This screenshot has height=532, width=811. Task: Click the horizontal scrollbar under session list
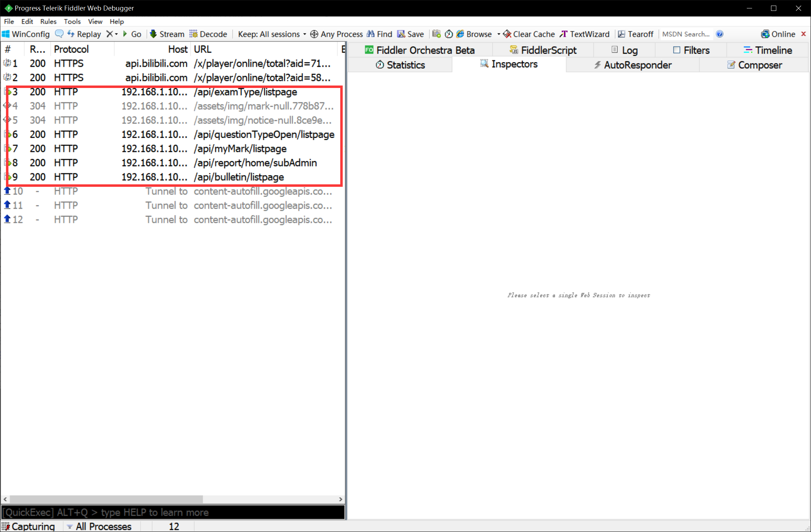click(106, 499)
